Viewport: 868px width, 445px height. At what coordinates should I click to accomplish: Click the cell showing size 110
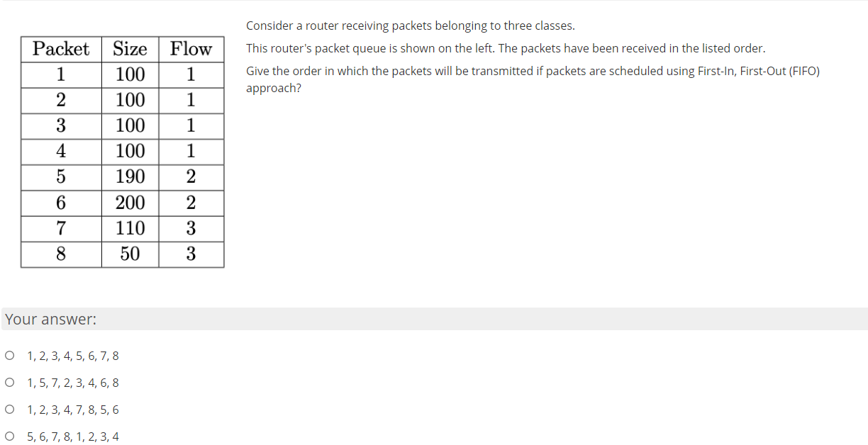click(x=130, y=228)
